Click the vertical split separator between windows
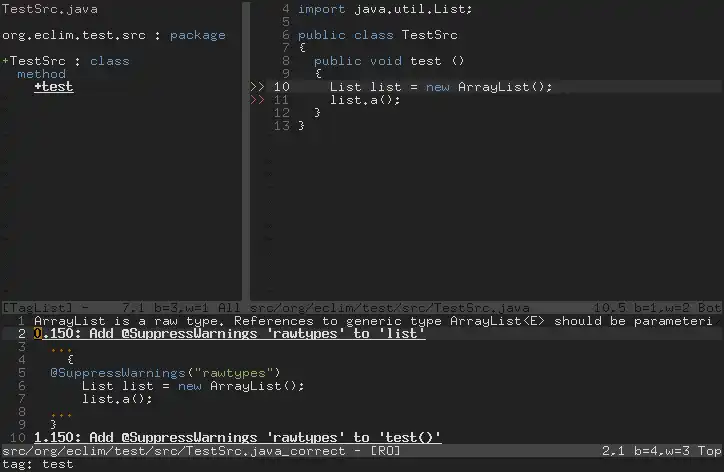 (x=246, y=152)
